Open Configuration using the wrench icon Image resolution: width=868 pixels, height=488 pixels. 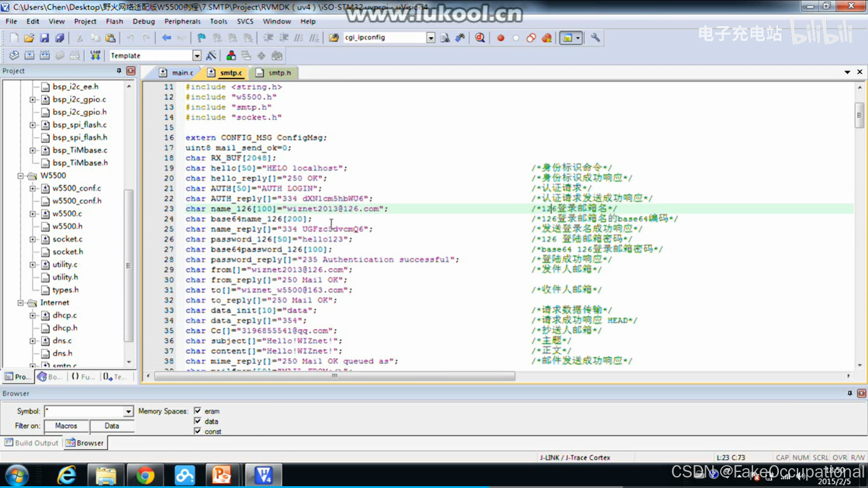coord(595,38)
